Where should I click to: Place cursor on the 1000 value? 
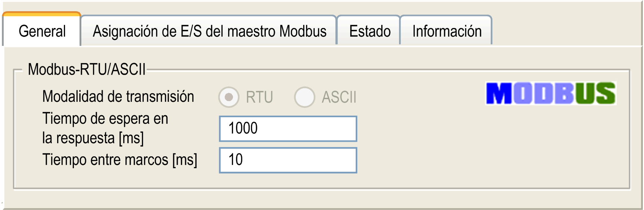243,128
